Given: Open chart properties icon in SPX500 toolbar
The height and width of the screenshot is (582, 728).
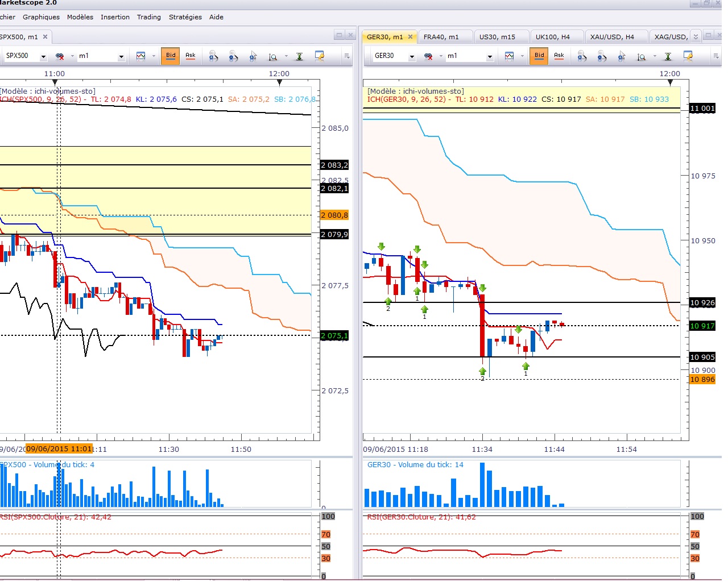Looking at the screenshot, I should coord(320,56).
